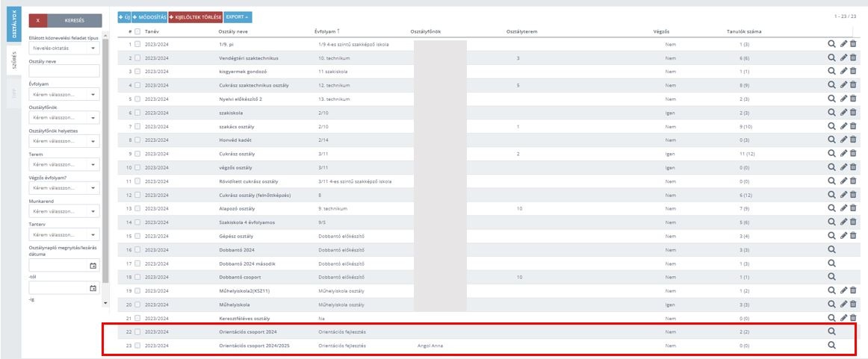The image size is (868, 359).
Task: Edit Rövidített cukrász osztály row
Action: (843, 181)
